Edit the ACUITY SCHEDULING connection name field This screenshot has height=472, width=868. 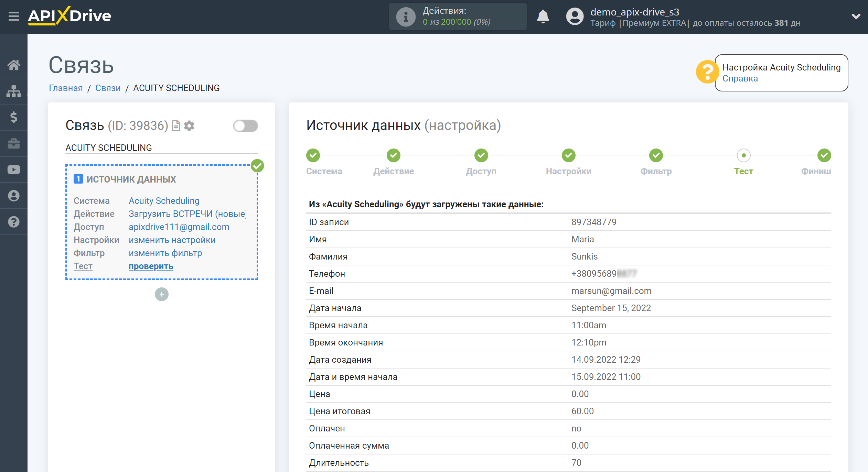(x=162, y=148)
